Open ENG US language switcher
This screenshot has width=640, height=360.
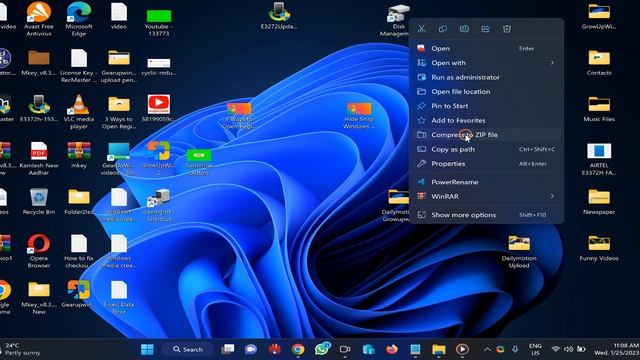(535, 349)
